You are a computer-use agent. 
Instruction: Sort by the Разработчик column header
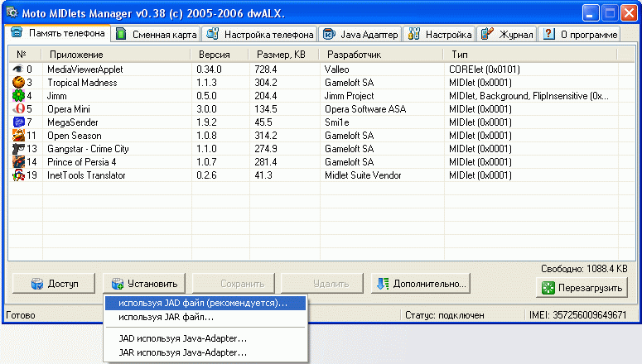click(x=381, y=55)
